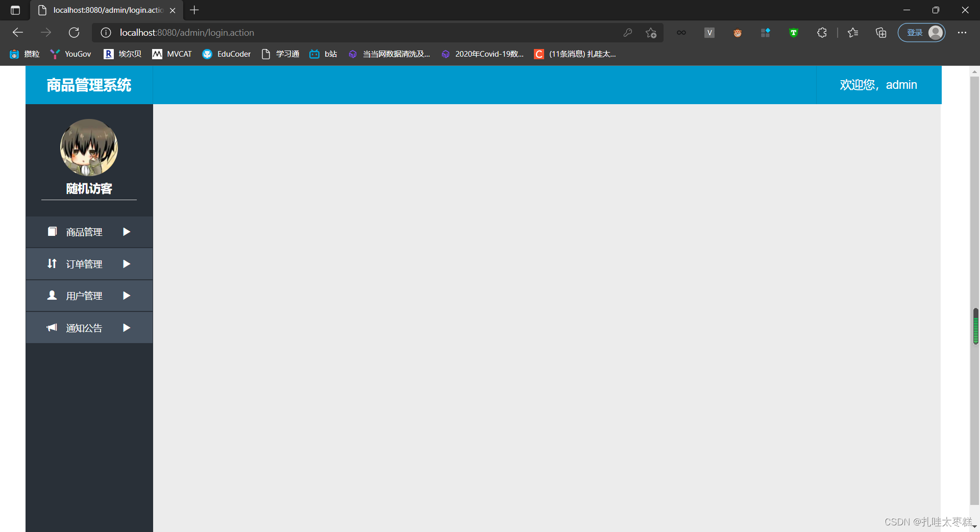Close the localhost login.action tab
The width and height of the screenshot is (980, 532).
click(173, 10)
